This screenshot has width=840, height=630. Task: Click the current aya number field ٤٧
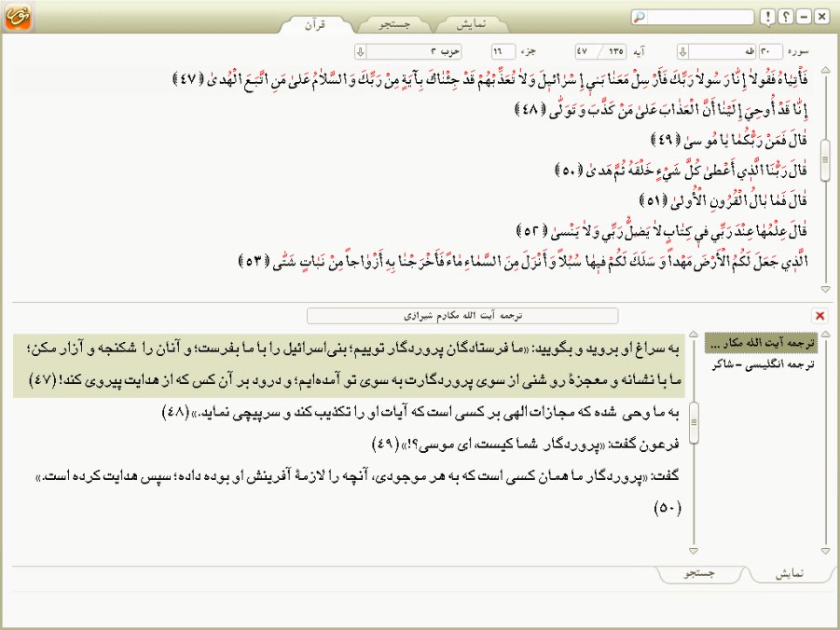point(582,51)
